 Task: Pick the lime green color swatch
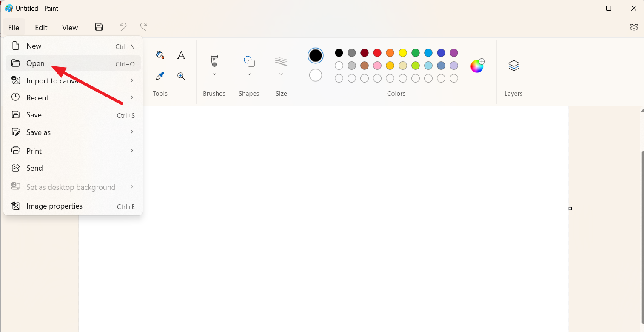coord(416,66)
